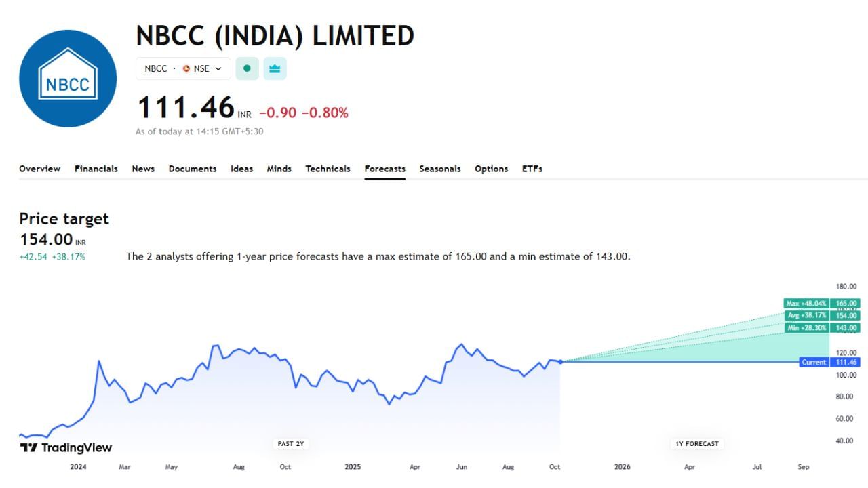Viewport: 868px width, 488px height.
Task: Expand the NBCC symbol dropdown
Action: 218,68
